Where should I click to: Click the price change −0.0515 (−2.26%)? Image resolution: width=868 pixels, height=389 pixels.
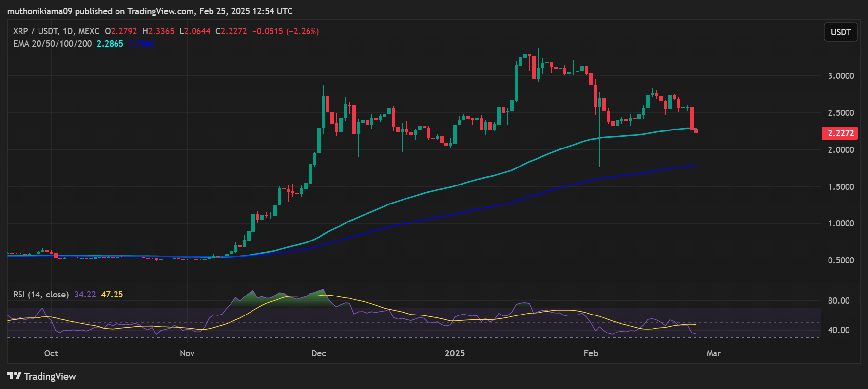[286, 31]
